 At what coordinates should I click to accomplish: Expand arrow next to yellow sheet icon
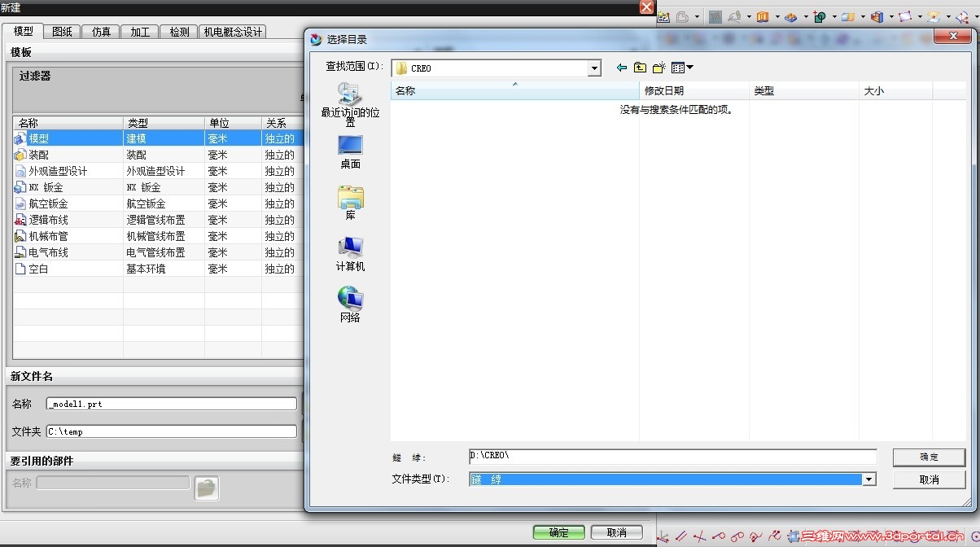pyautogui.click(x=949, y=17)
